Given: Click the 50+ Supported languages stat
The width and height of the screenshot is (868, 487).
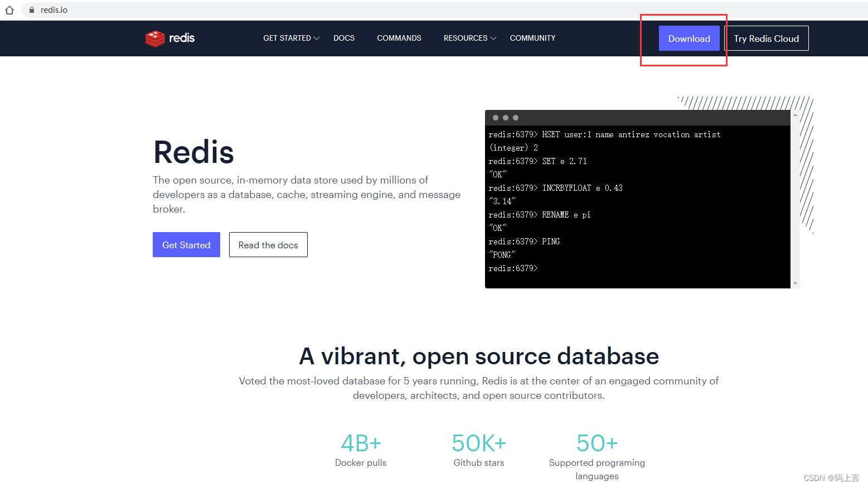Looking at the screenshot, I should click(597, 456).
